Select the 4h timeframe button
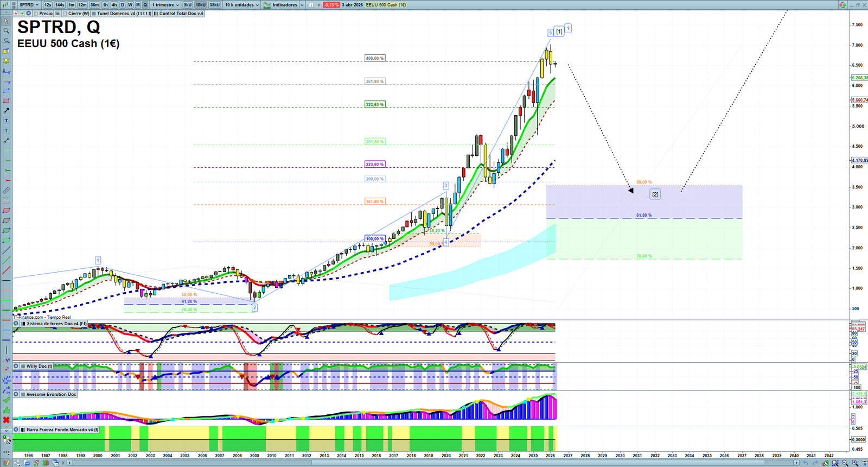 (x=114, y=5)
